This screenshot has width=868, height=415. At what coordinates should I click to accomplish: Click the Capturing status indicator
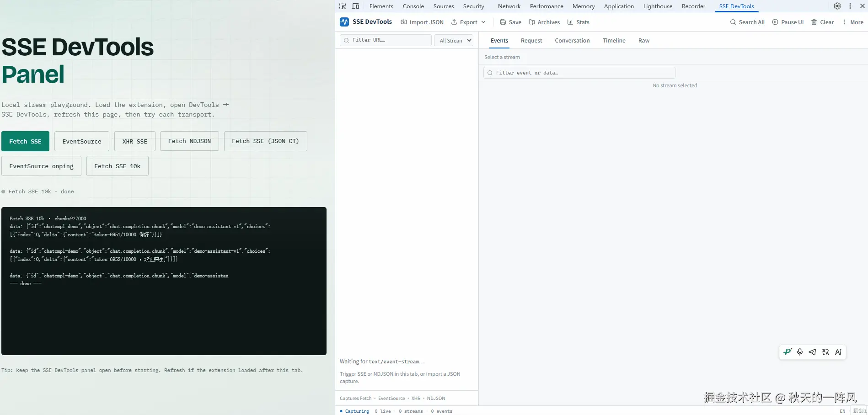tap(354, 411)
